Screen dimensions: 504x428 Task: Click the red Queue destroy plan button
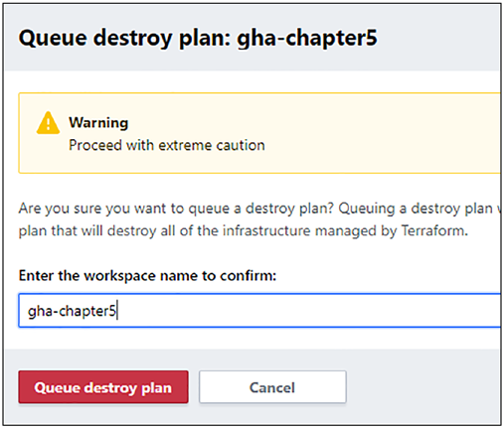(103, 387)
